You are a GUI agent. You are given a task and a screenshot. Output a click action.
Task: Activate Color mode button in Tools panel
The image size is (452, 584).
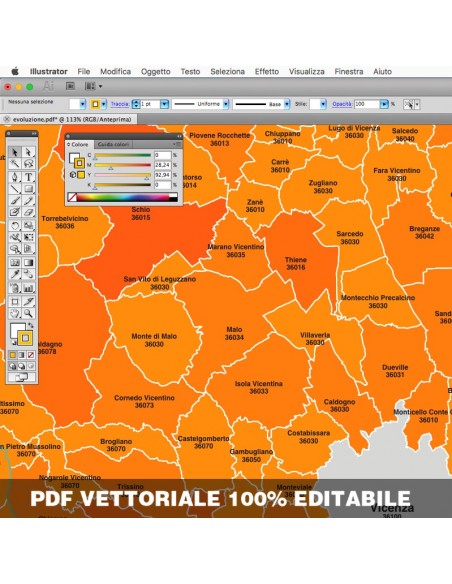pyautogui.click(x=13, y=355)
